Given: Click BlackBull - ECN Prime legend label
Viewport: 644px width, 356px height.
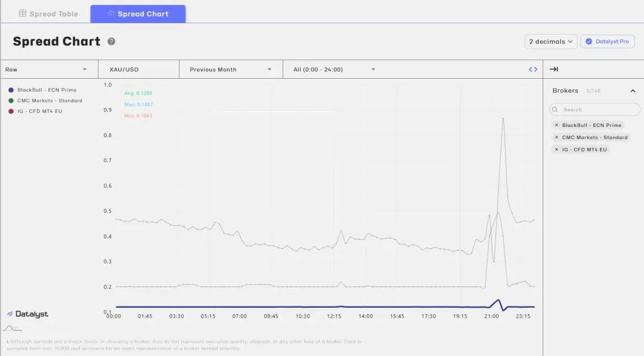Looking at the screenshot, I should tap(47, 90).
